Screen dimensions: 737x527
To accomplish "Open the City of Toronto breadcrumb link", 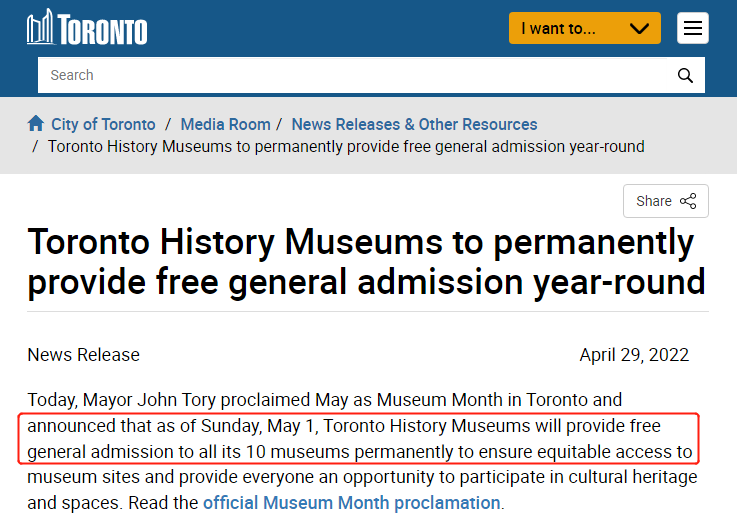I will click(103, 124).
